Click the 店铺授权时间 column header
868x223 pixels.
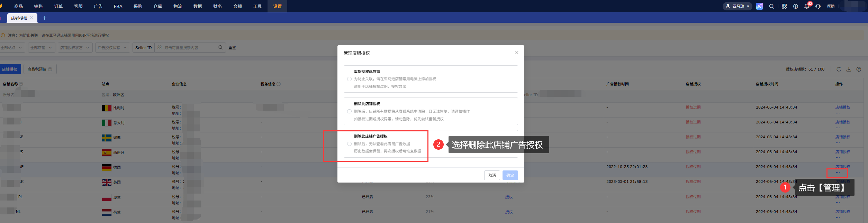point(767,84)
